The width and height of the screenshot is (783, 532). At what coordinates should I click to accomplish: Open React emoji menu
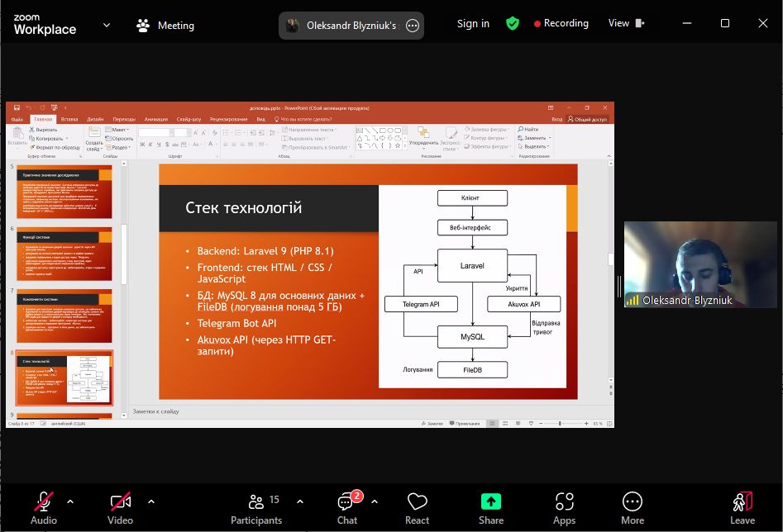click(x=417, y=506)
